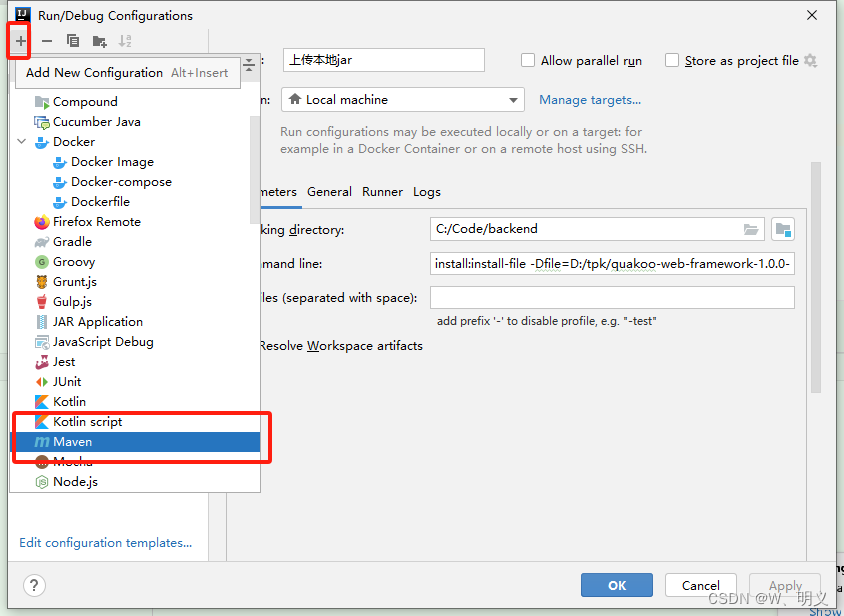844x616 pixels.
Task: Choose Docker-compose configuration
Action: (135, 181)
